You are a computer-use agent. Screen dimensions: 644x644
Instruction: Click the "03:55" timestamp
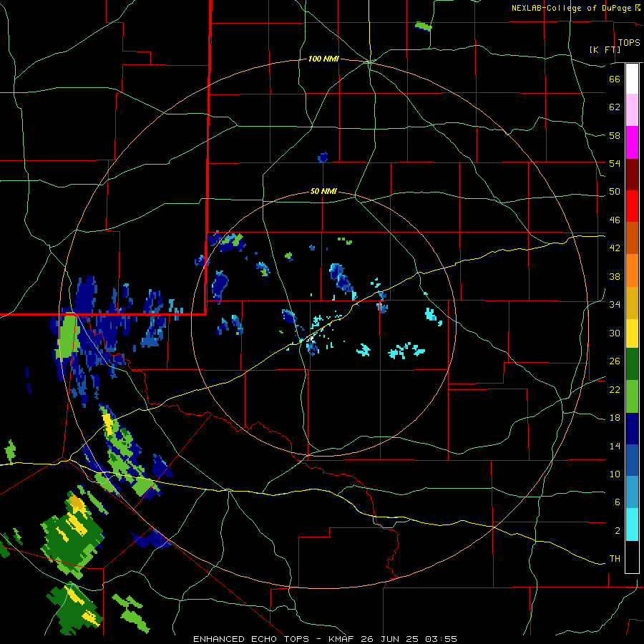coord(441,639)
